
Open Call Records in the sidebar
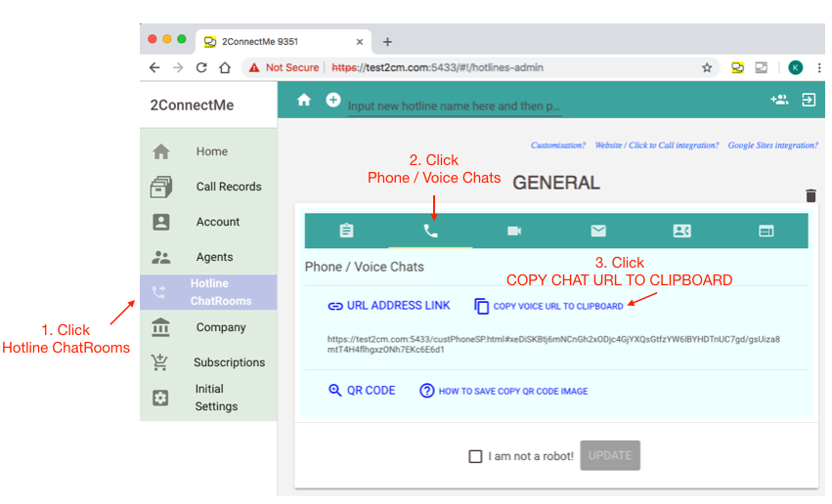(x=208, y=187)
